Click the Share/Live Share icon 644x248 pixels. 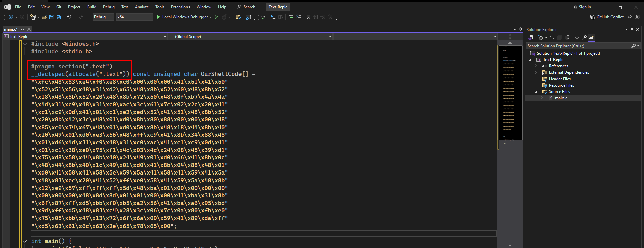629,17
